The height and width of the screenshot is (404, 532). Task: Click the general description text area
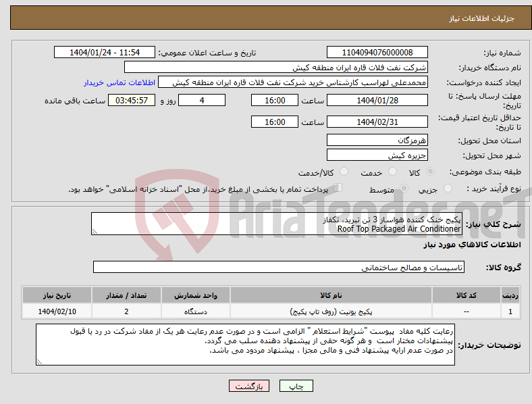point(277,224)
